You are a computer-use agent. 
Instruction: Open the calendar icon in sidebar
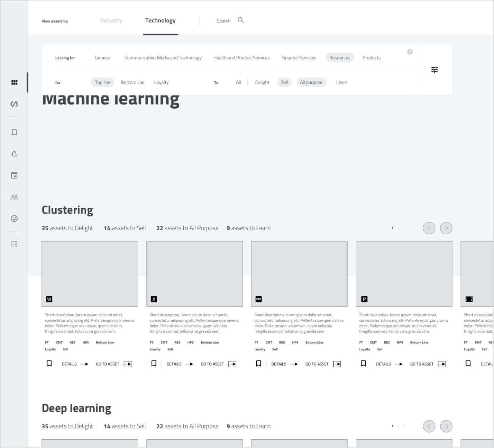pyautogui.click(x=14, y=175)
